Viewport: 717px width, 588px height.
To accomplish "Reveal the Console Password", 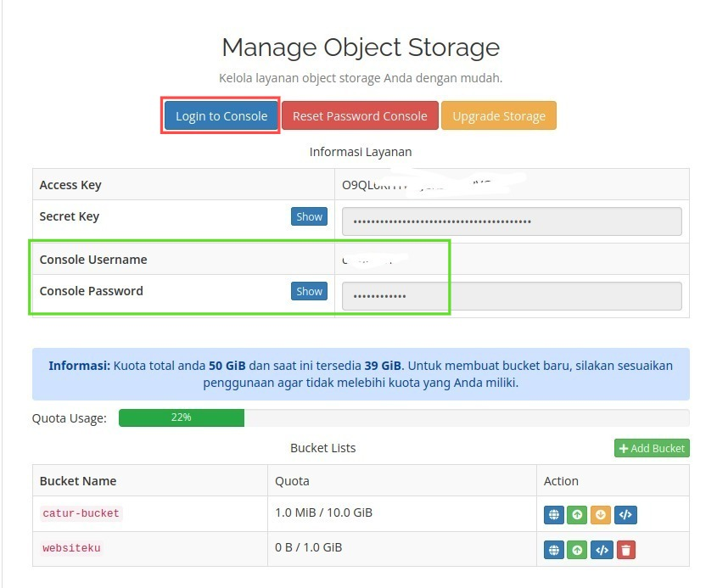I will 309,291.
